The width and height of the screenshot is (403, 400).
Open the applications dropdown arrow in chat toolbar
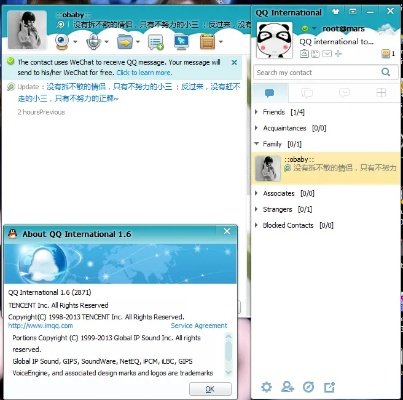(x=220, y=42)
